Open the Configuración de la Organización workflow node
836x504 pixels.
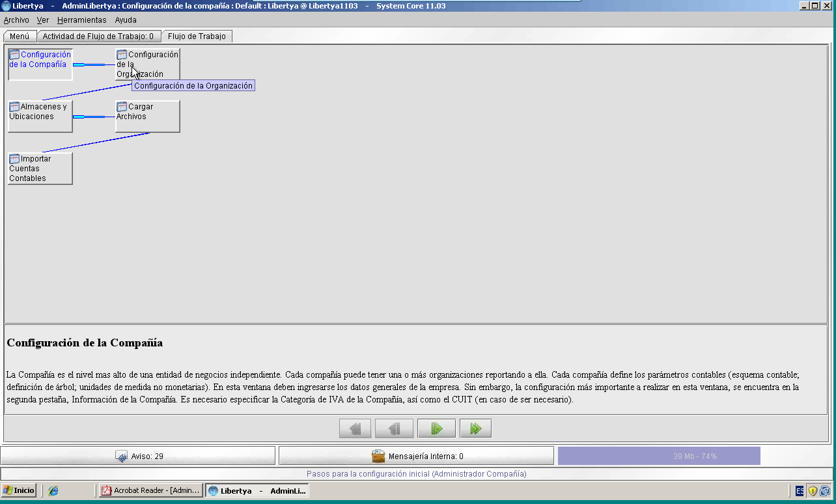point(148,64)
